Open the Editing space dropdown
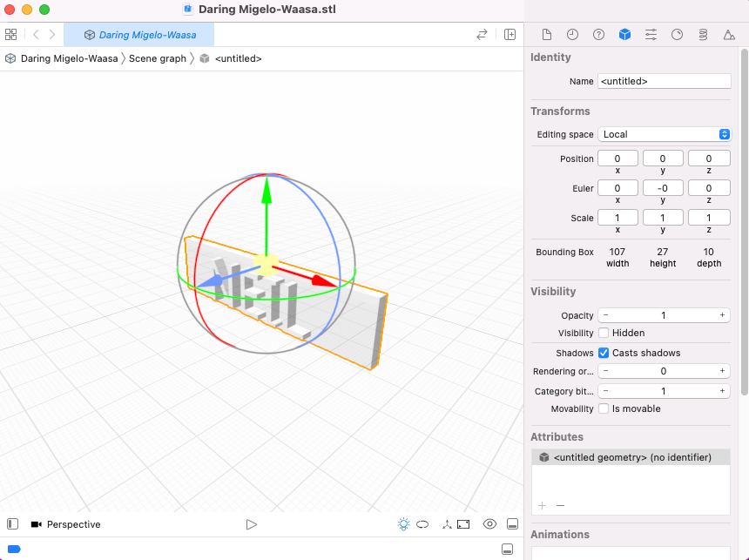 (x=665, y=134)
